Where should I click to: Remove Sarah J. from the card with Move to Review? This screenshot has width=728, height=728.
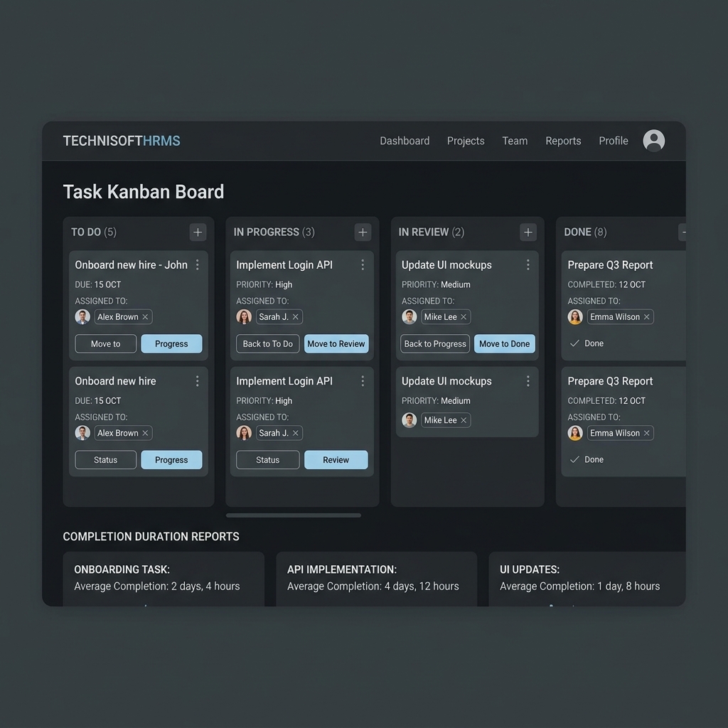click(295, 316)
